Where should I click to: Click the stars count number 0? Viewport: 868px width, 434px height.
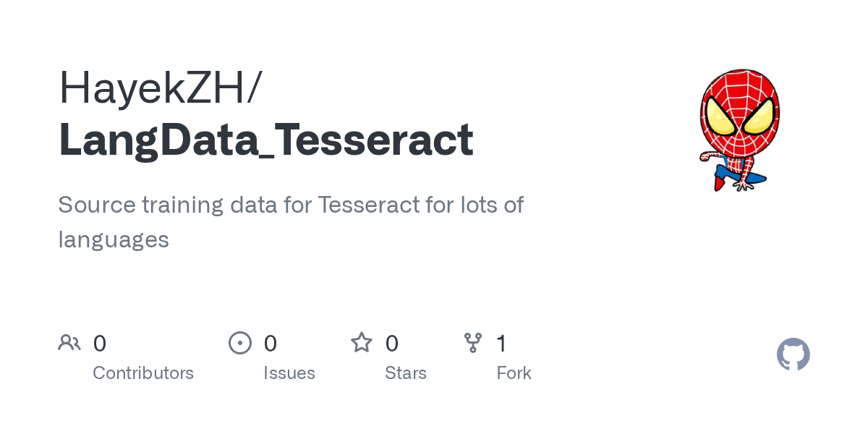391,343
